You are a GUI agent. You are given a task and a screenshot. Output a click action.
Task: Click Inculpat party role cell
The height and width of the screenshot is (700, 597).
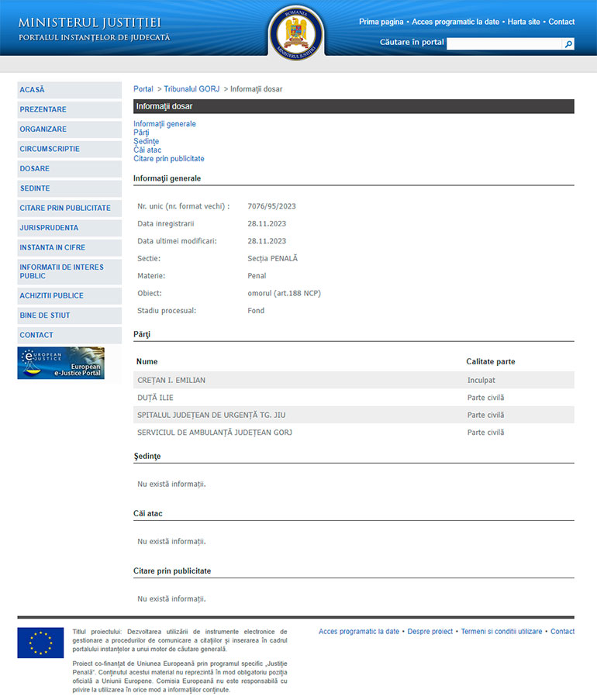click(x=481, y=381)
